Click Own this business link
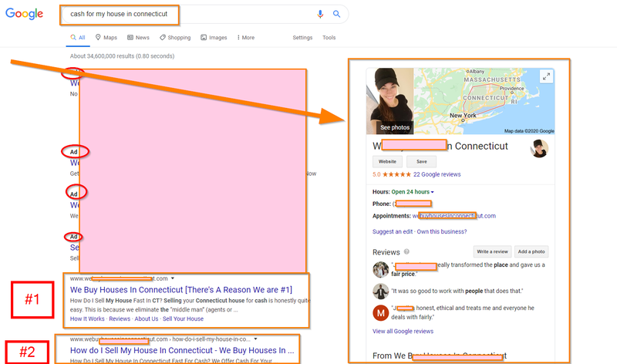 click(x=442, y=232)
